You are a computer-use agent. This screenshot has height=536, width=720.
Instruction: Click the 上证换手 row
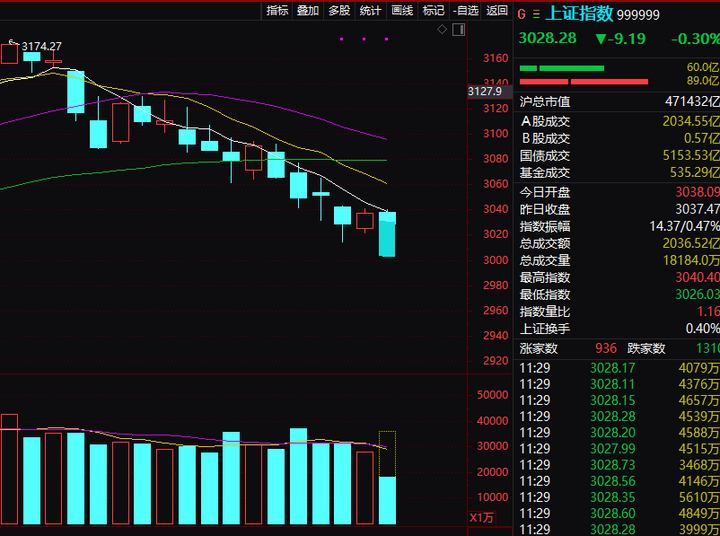[619, 329]
